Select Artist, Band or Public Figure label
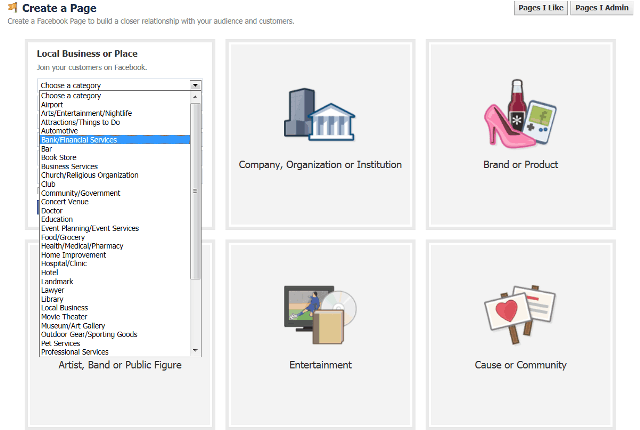The width and height of the screenshot is (640, 430). pyautogui.click(x=120, y=365)
